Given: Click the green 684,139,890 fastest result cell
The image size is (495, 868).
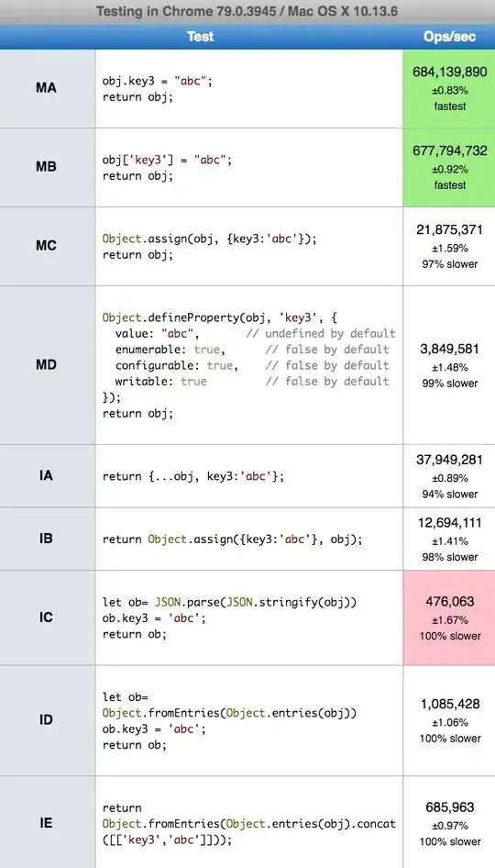Looking at the screenshot, I should point(449,89).
